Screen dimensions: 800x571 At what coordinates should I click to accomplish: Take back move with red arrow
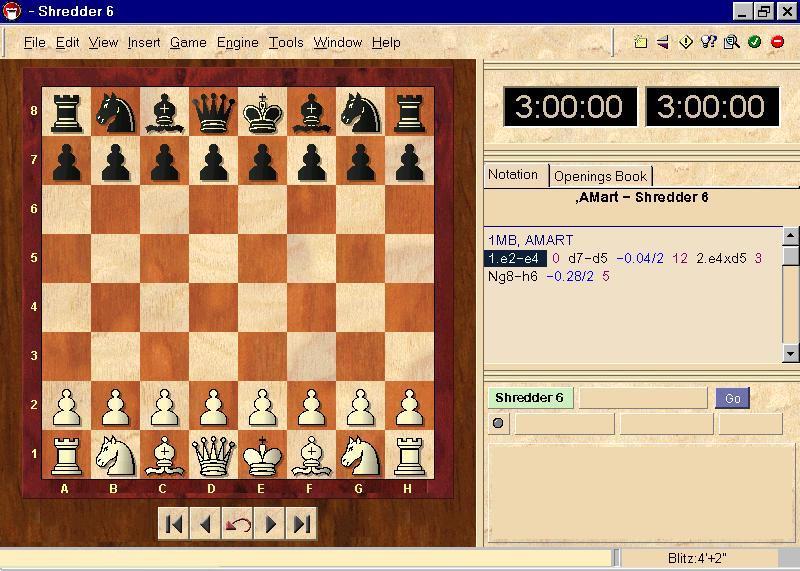238,524
